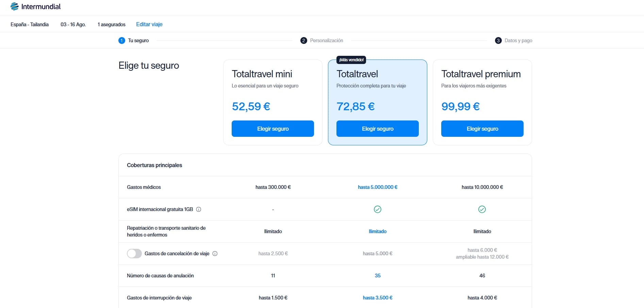Click the 11 causes value
The width and height of the screenshot is (644, 308).
(273, 276)
